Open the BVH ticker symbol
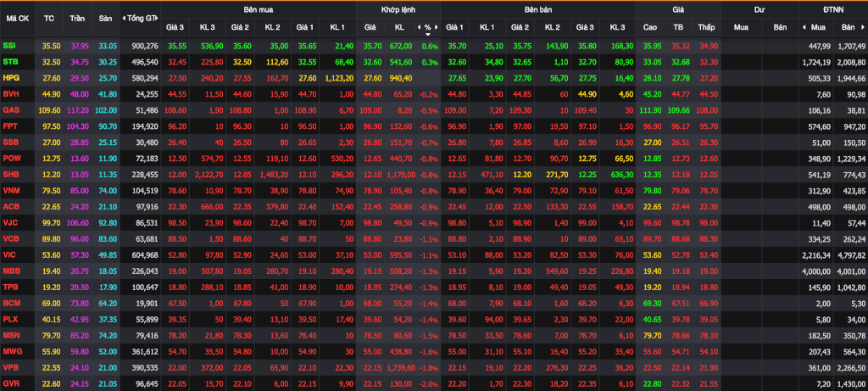 pyautogui.click(x=9, y=95)
